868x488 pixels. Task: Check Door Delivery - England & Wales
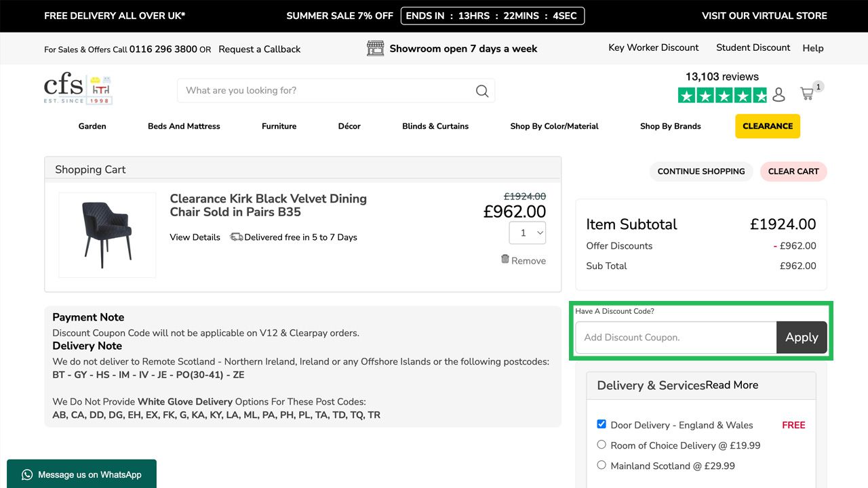[601, 424]
